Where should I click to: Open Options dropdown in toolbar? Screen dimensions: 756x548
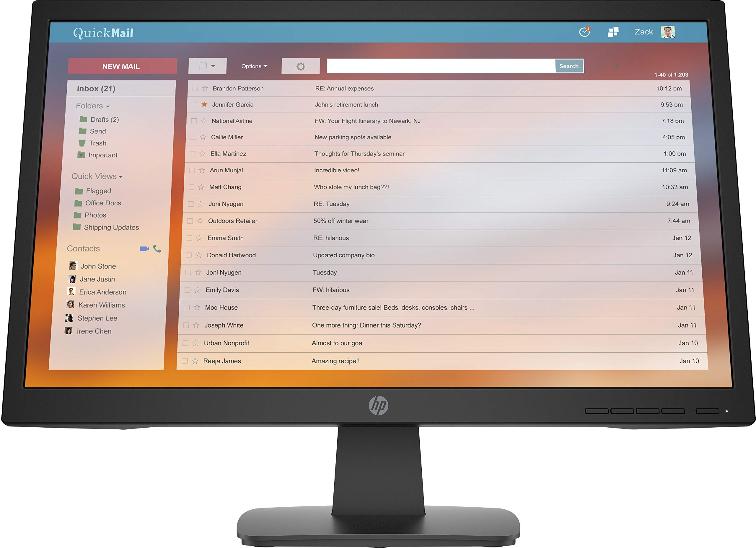(x=254, y=66)
